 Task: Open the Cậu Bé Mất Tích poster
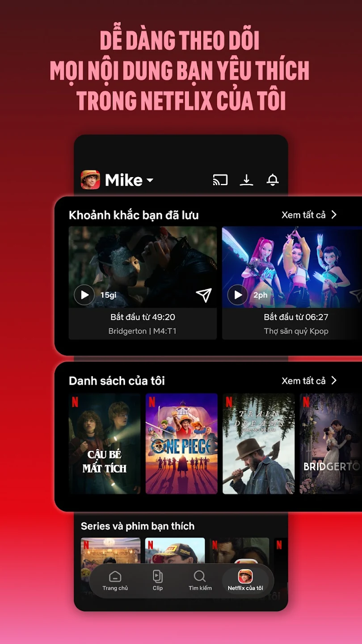(x=105, y=444)
